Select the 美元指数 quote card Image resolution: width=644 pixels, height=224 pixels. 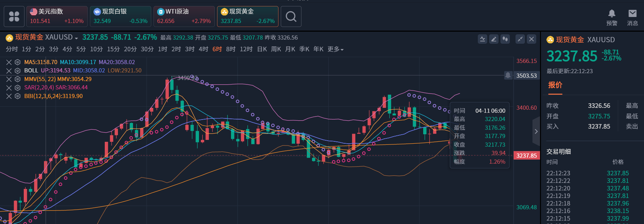[x=57, y=16]
